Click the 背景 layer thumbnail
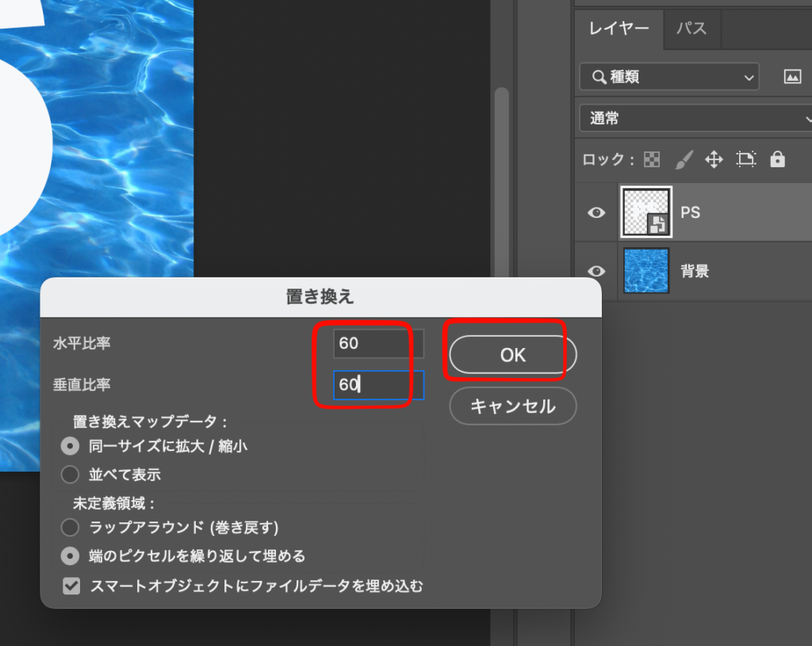The width and height of the screenshot is (812, 646). point(645,271)
